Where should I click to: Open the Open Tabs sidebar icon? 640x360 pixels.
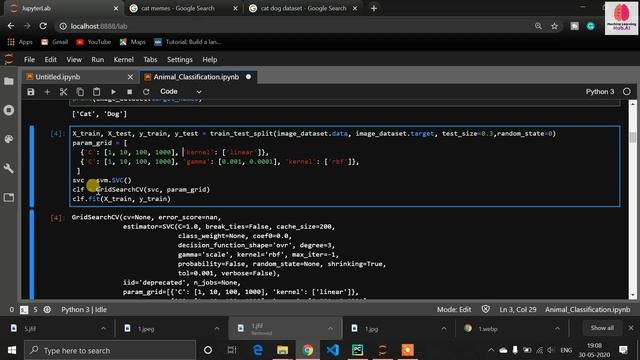pyautogui.click(x=9, y=198)
